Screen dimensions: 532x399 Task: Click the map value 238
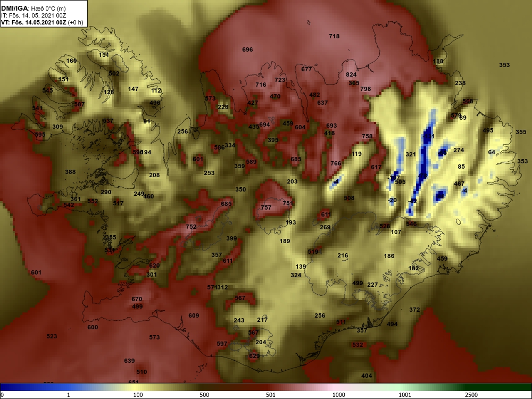[460, 83]
